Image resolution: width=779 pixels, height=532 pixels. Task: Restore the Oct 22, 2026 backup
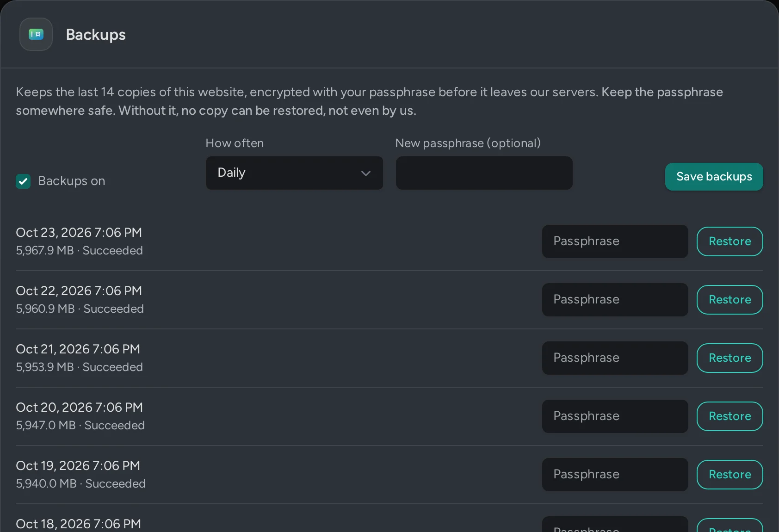click(730, 300)
